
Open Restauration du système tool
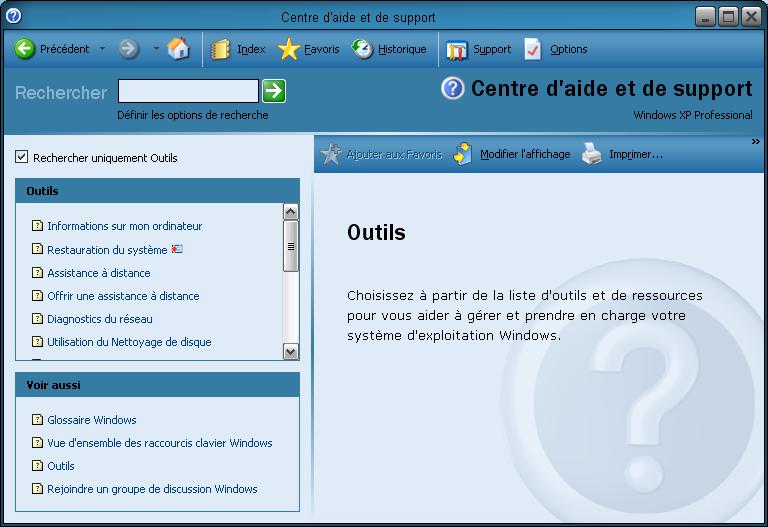pos(107,250)
